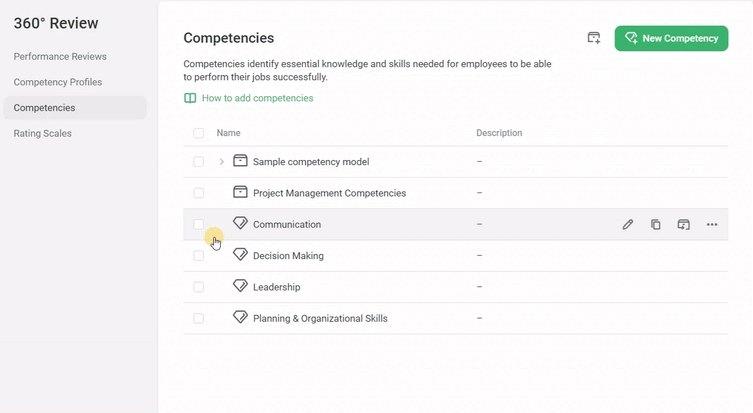Go to Competency Profiles section
This screenshot has height=413, width=753.
(x=58, y=82)
